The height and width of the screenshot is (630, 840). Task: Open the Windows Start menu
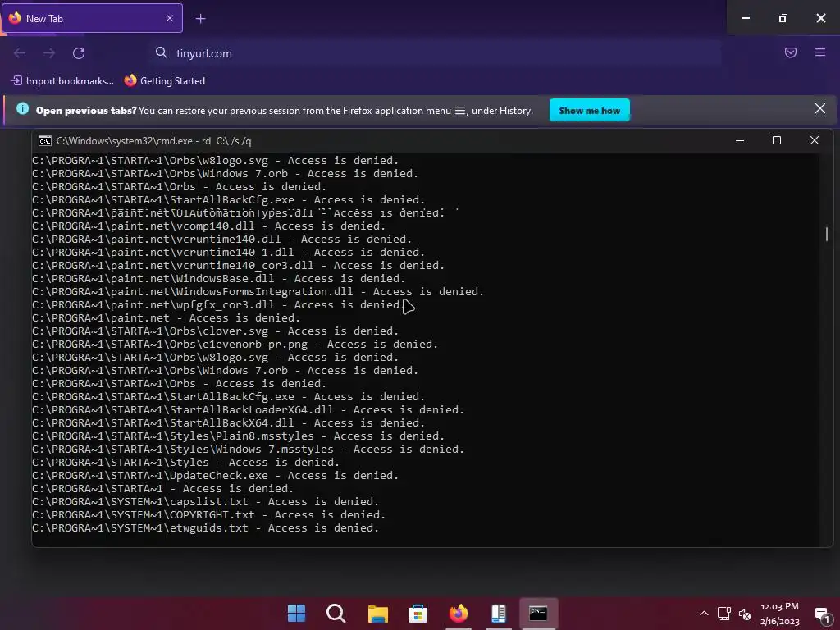pos(296,614)
